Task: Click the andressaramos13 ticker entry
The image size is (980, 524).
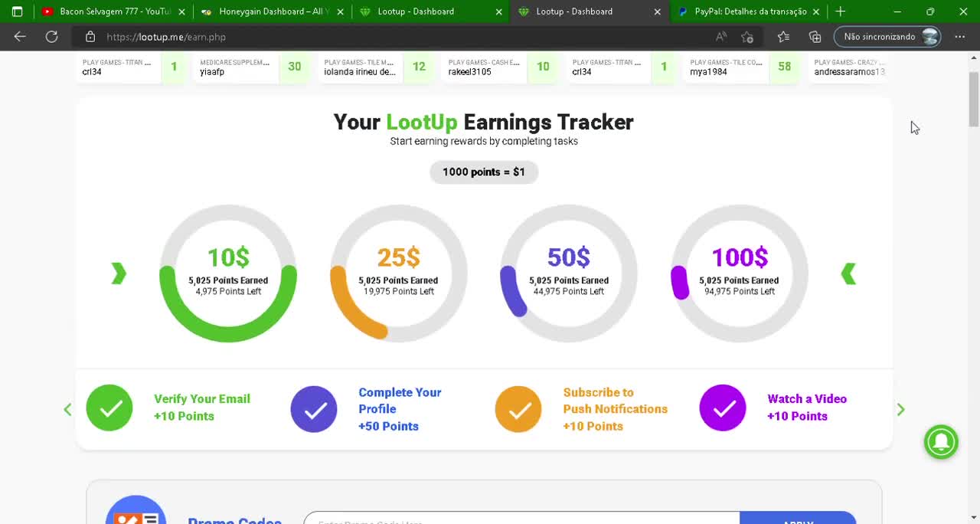Action: click(849, 67)
